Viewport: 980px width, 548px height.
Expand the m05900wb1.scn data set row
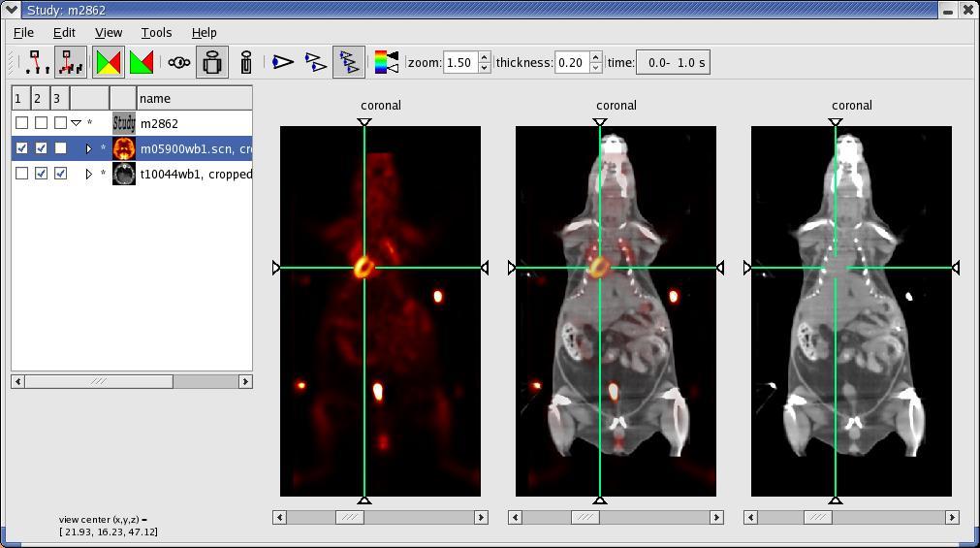[x=88, y=148]
